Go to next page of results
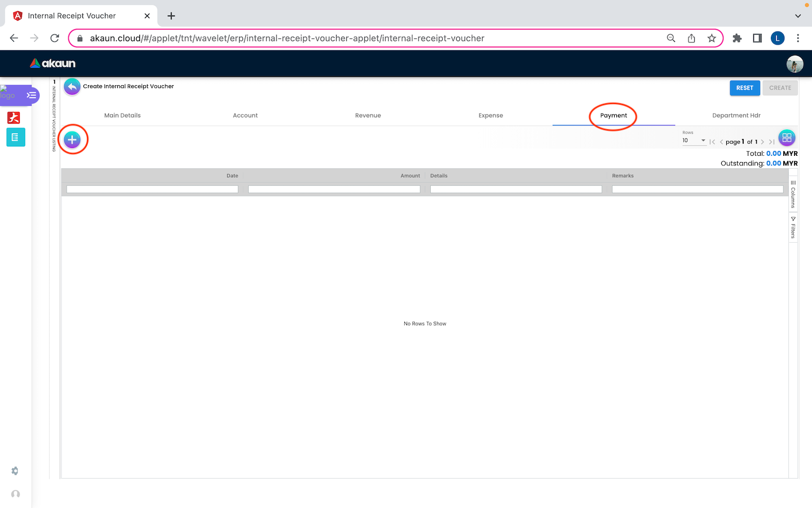 pos(762,142)
